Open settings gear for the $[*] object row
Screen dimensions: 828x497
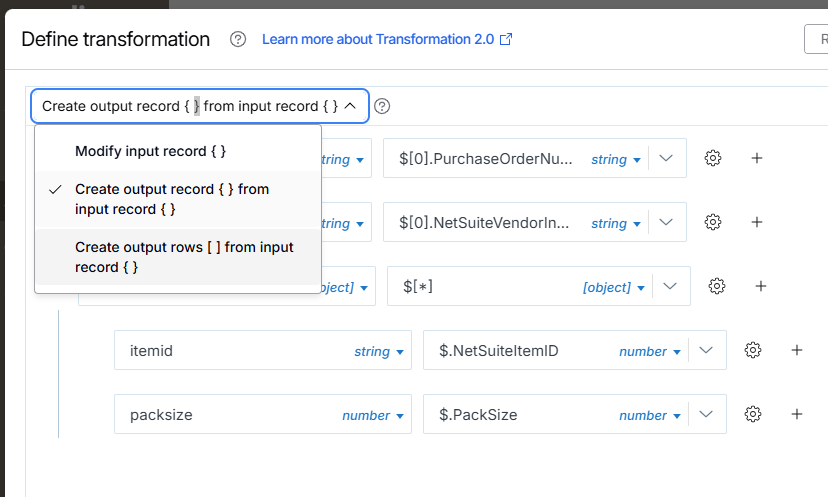click(717, 286)
